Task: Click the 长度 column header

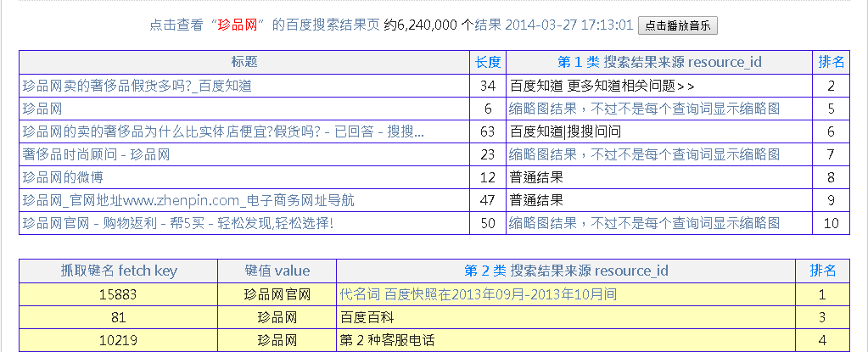Action: click(488, 62)
